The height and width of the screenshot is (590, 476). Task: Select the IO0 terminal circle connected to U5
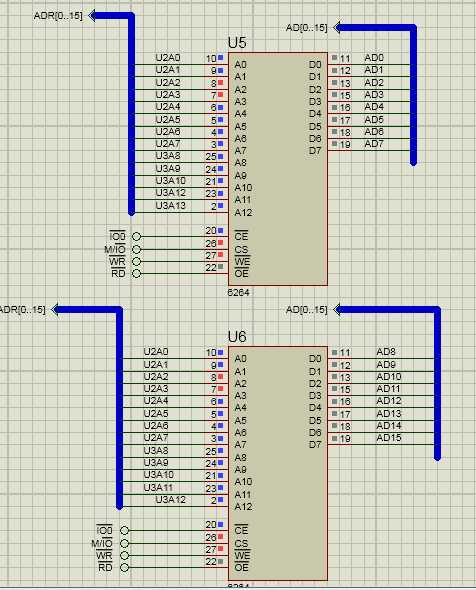click(137, 237)
